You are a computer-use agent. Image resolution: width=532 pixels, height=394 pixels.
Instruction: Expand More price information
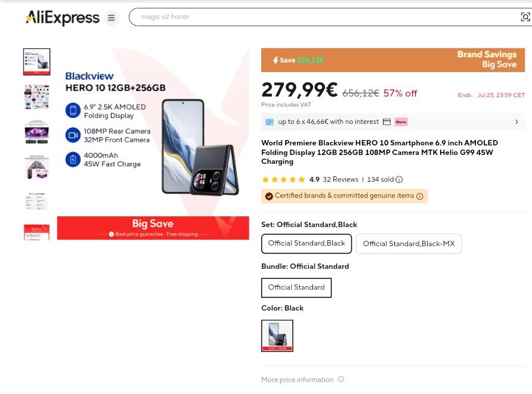click(297, 380)
